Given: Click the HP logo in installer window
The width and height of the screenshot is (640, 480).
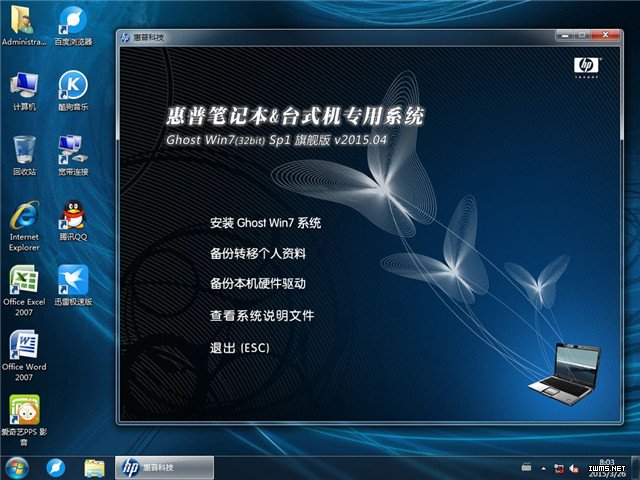Looking at the screenshot, I should click(586, 66).
